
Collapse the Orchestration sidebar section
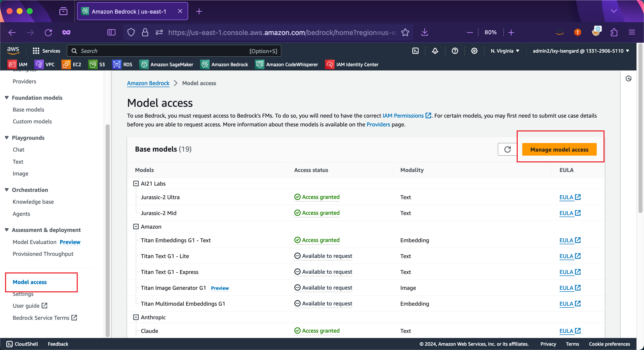[7, 190]
